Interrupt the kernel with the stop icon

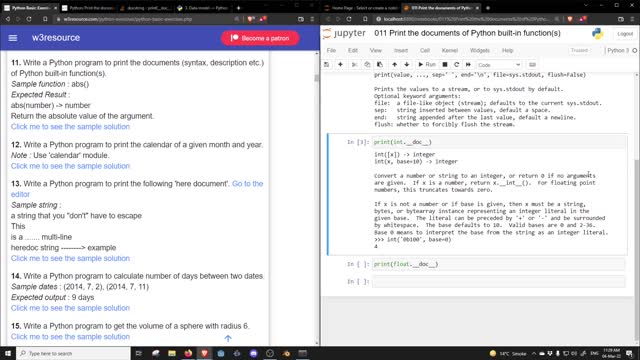coord(445,64)
